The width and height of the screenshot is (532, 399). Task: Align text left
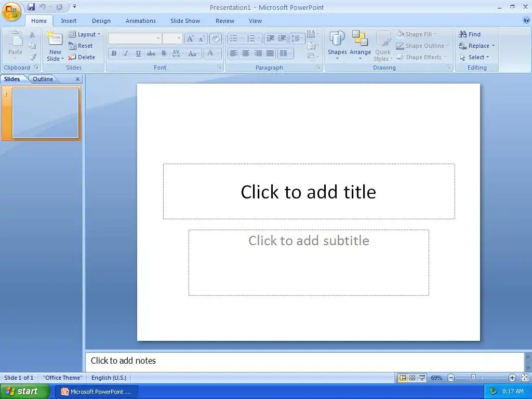click(x=233, y=54)
